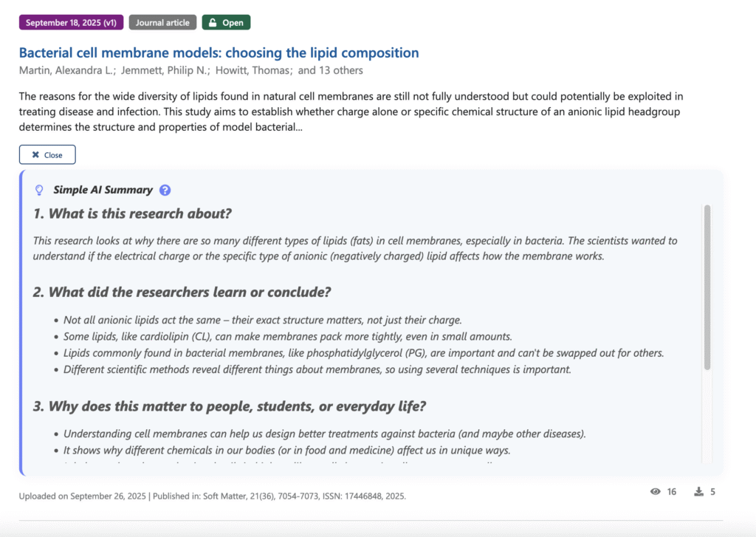The image size is (756, 537).
Task: Click the Journal article type badge
Action: tap(162, 23)
